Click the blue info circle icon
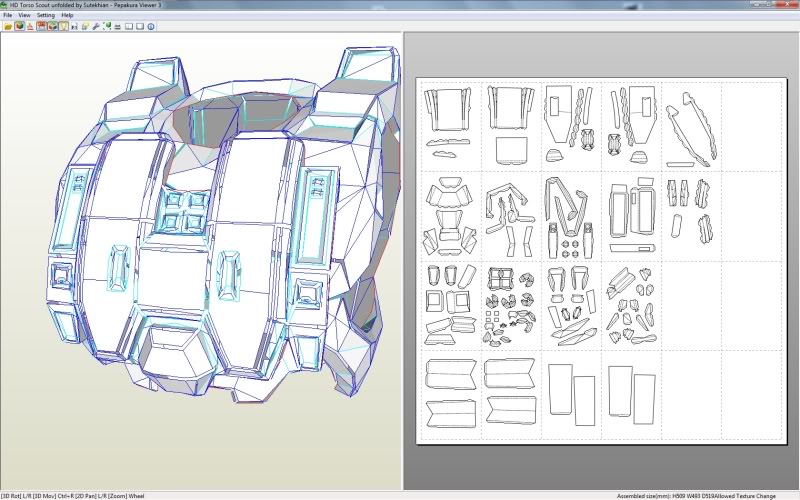Viewport: 800px width, 500px height. click(151, 27)
